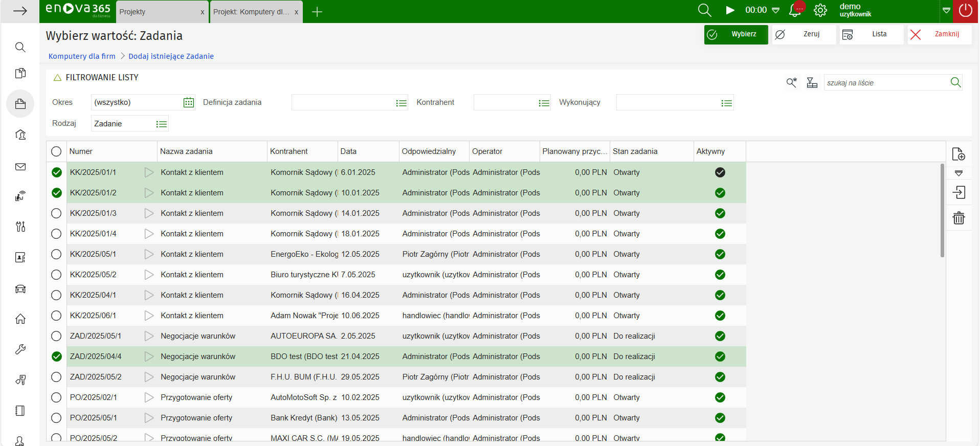This screenshot has width=980, height=446.
Task: Open the Kontrahent filter list
Action: click(x=544, y=103)
